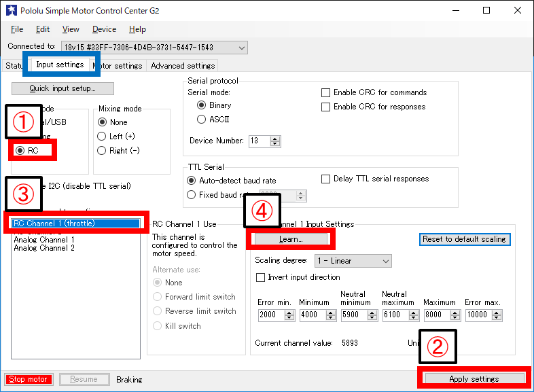
Task: Select Mixing mode None
Action: pos(112,122)
